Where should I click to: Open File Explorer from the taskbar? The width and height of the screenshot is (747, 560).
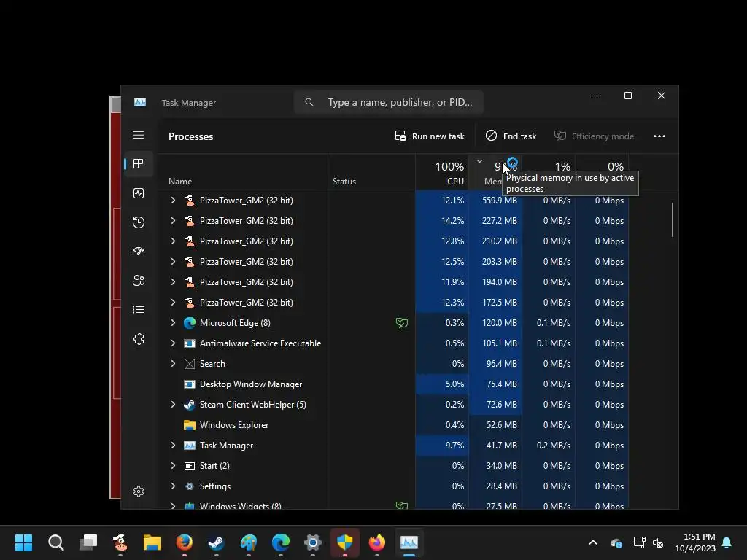click(x=152, y=542)
